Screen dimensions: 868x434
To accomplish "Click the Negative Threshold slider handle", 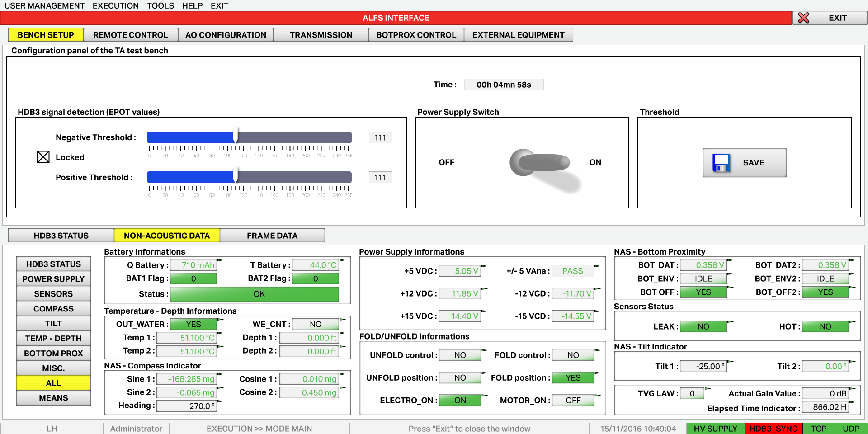I will point(236,137).
